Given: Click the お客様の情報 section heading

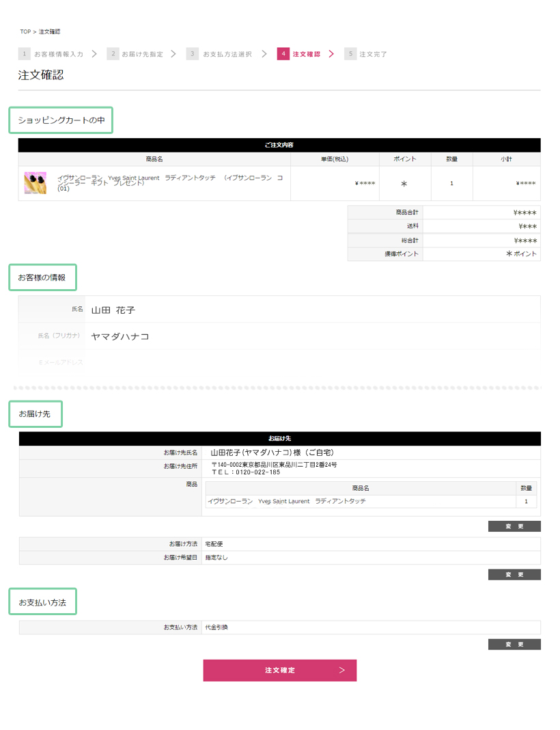Looking at the screenshot, I should point(42,278).
